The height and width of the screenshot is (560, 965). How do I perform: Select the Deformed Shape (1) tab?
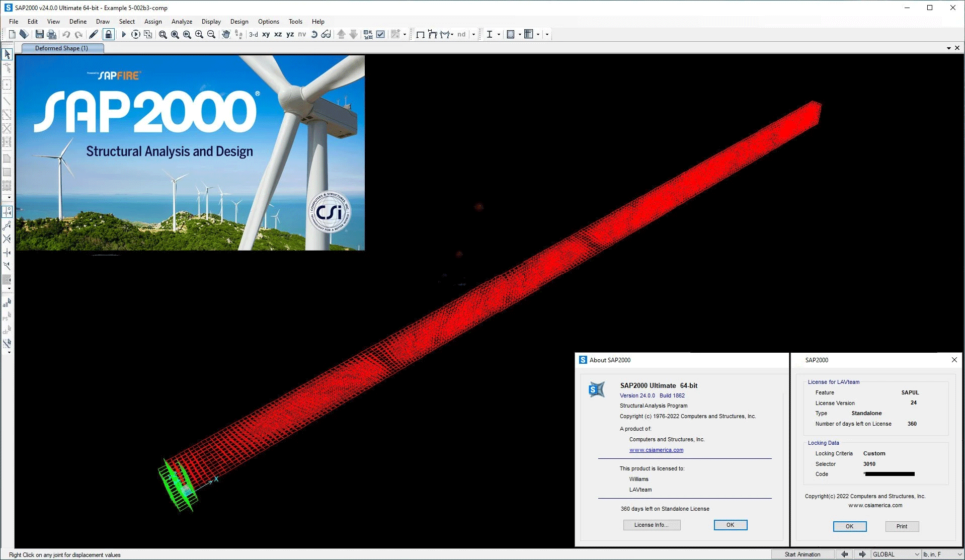61,48
